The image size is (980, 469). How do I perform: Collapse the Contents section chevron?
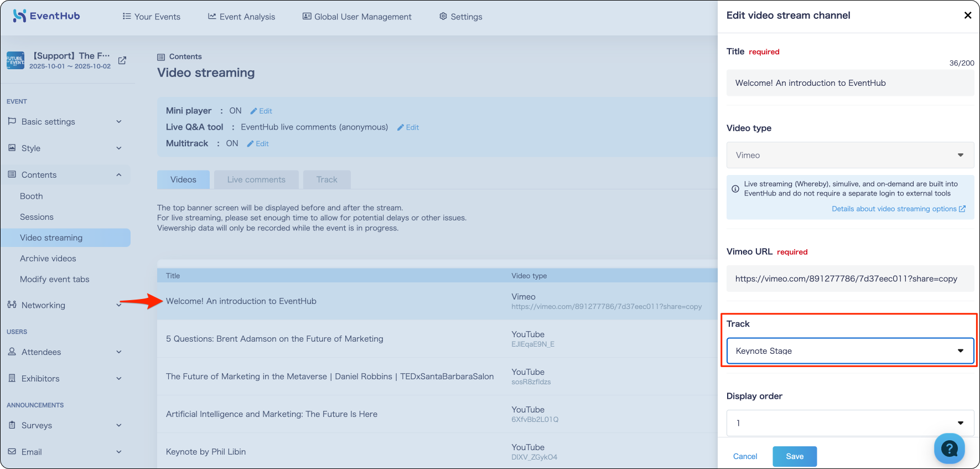(x=119, y=174)
